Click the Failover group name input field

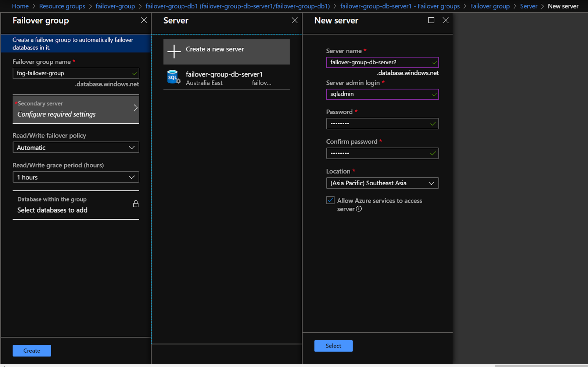point(76,73)
